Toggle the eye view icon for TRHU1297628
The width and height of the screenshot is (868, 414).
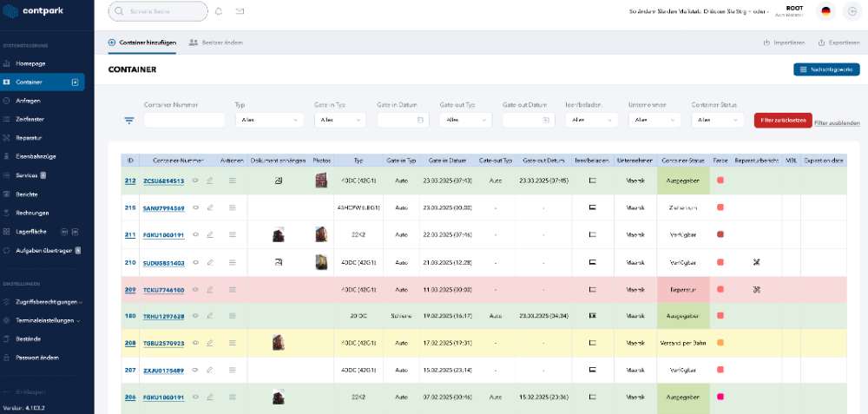[x=195, y=316]
